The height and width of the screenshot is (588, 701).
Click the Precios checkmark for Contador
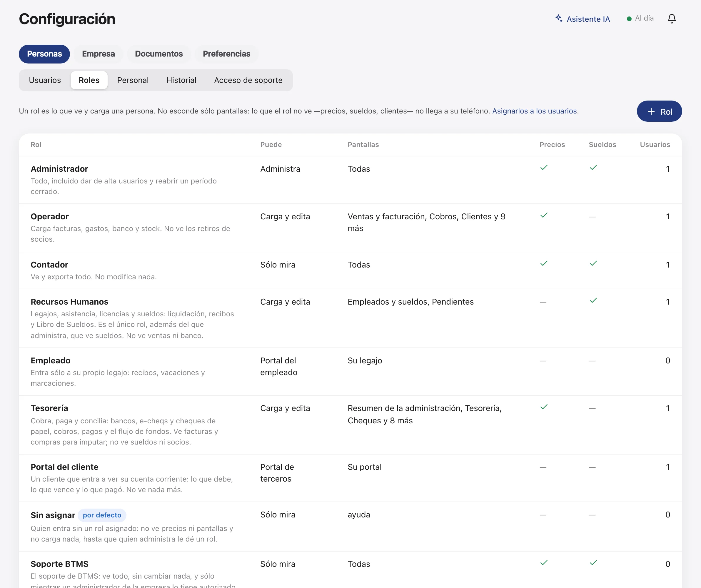[x=544, y=263]
